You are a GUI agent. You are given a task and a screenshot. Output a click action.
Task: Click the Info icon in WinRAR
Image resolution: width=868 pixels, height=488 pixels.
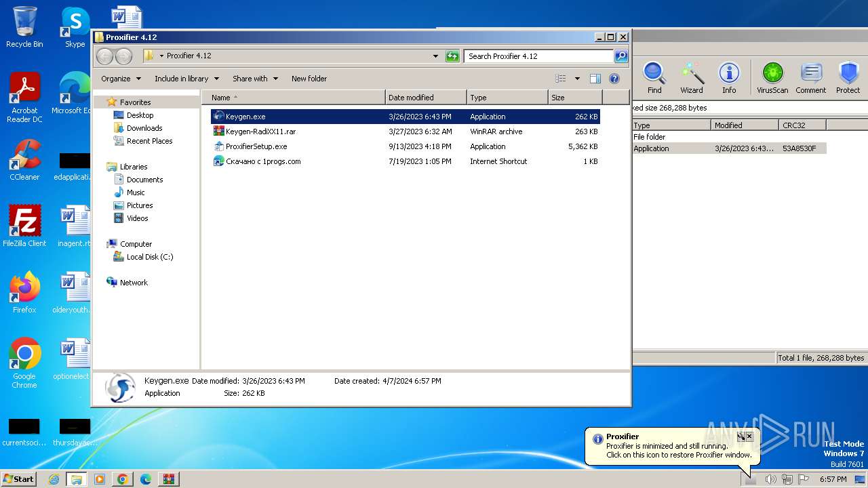click(729, 77)
